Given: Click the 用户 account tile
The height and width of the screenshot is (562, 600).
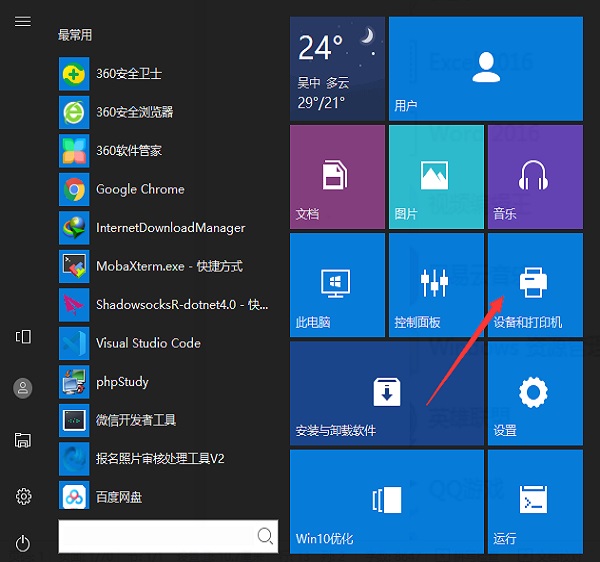Looking at the screenshot, I should pyautogui.click(x=485, y=67).
